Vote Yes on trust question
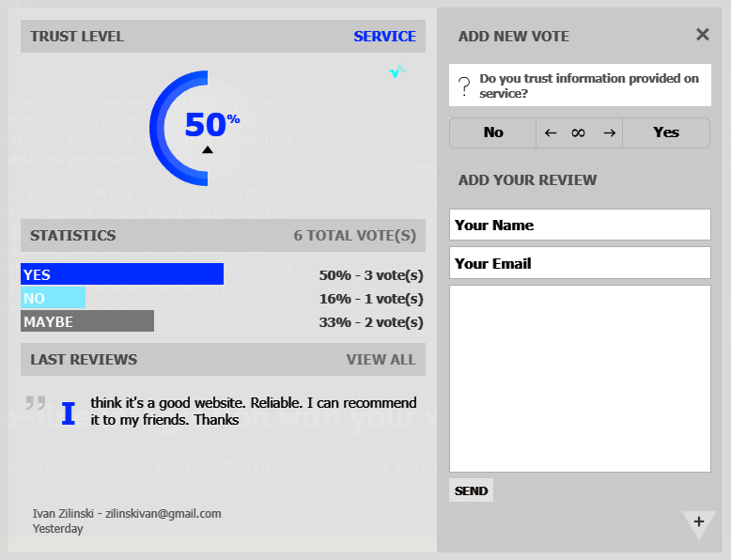Screen dimensions: 731x560 (x=666, y=132)
